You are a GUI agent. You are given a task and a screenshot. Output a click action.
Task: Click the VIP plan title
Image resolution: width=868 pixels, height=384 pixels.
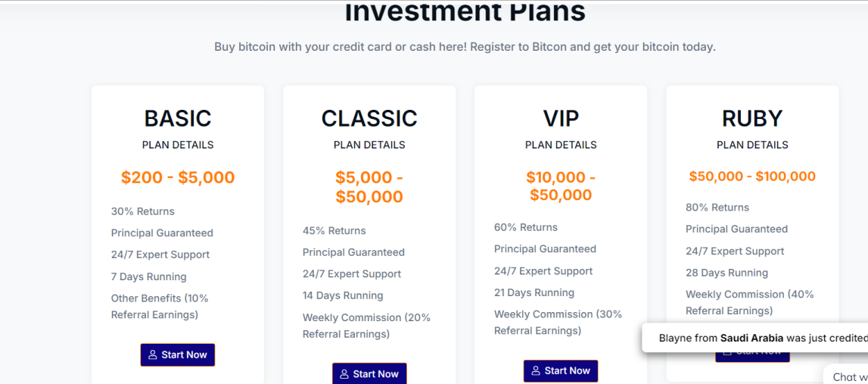561,118
